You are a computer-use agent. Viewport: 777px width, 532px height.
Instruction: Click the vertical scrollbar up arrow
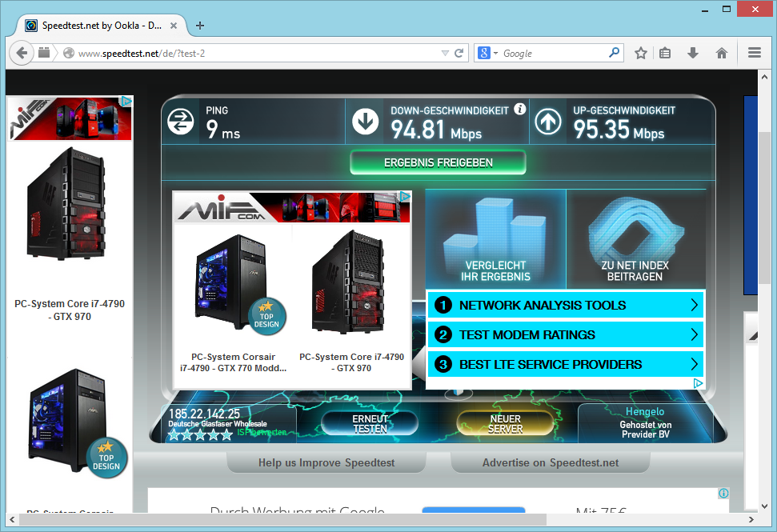764,78
